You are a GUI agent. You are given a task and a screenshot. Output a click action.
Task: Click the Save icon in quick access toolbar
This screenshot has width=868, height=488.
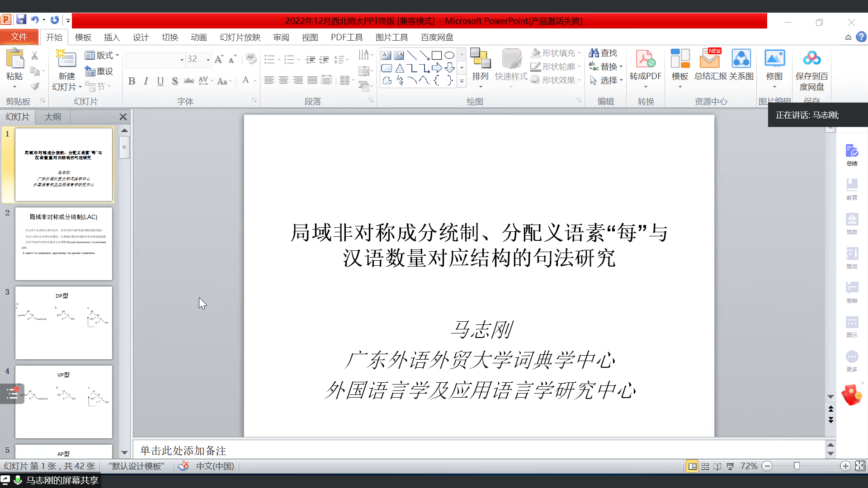[21, 20]
